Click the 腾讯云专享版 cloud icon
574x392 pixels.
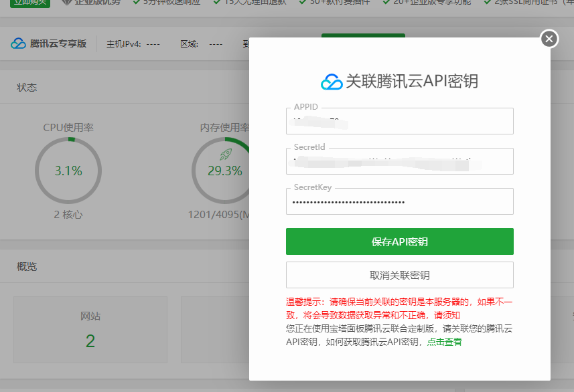18,43
